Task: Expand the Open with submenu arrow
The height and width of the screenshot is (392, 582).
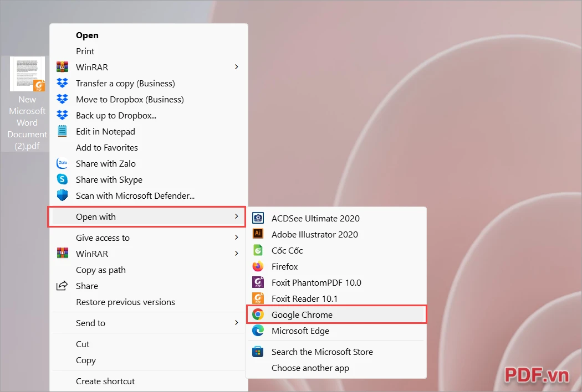Action: [x=237, y=216]
